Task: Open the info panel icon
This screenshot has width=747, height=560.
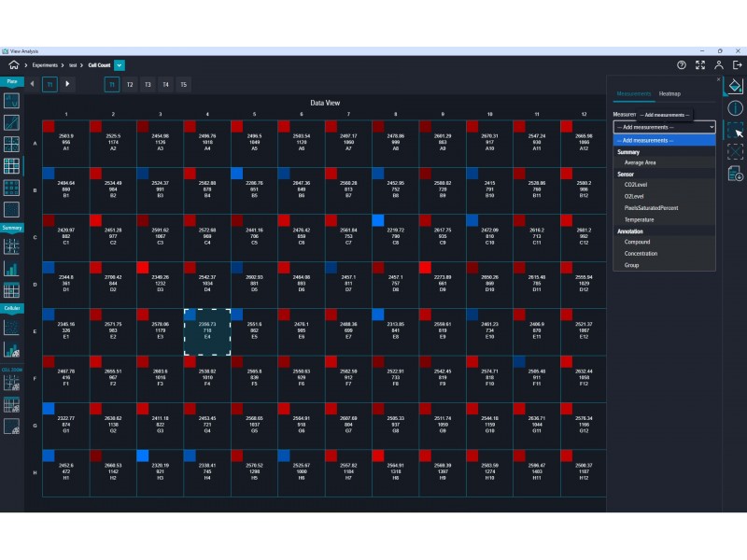Action: click(735, 108)
